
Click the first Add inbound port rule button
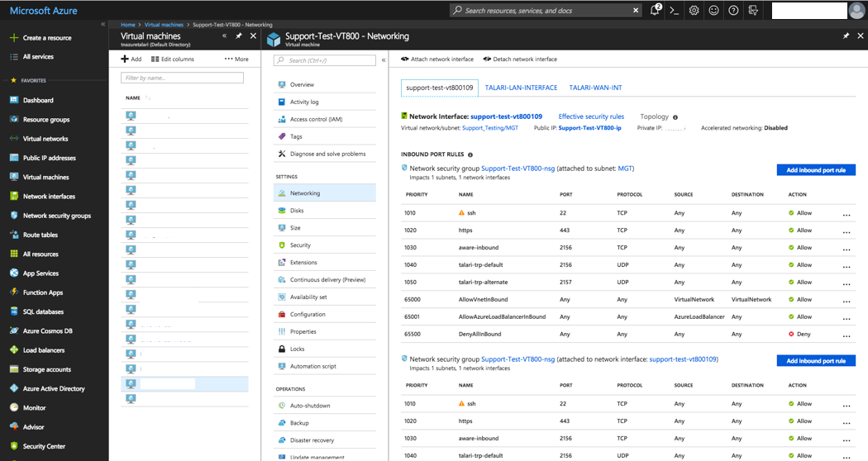click(x=816, y=169)
